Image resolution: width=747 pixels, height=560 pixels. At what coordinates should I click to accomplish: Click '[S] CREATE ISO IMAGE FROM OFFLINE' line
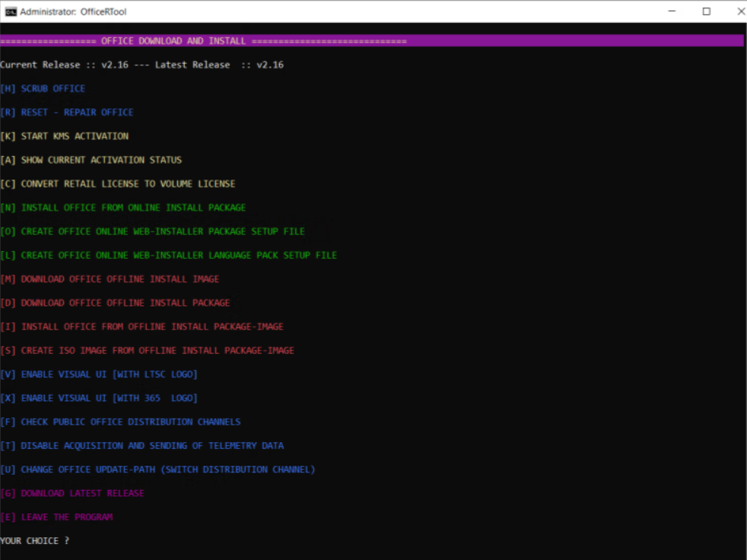[x=148, y=351]
